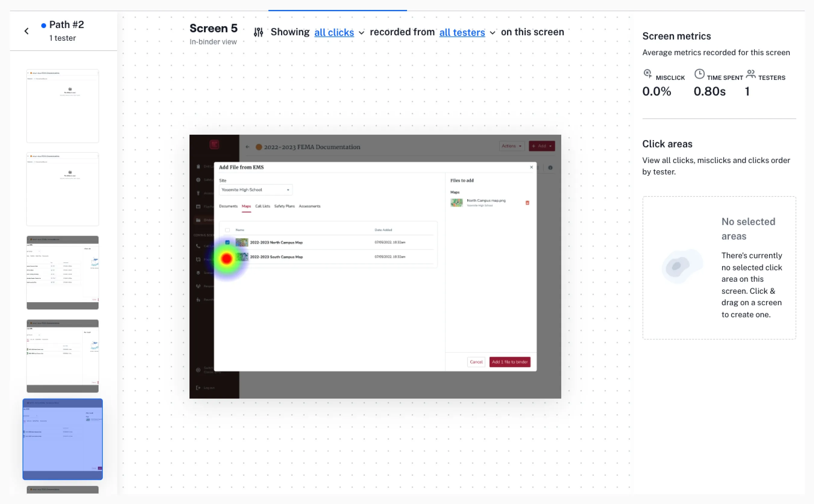This screenshot has width=814, height=504.
Task: Click the South Campus Map row thumbnail
Action: pos(242,257)
